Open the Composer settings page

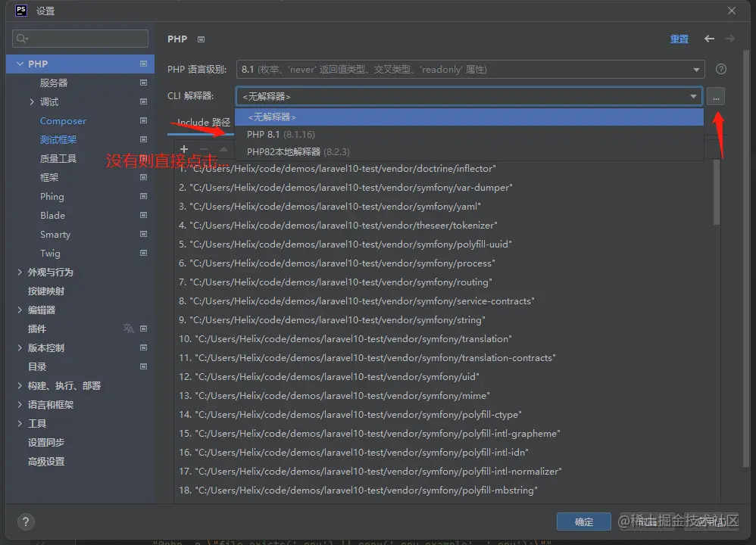click(x=63, y=121)
